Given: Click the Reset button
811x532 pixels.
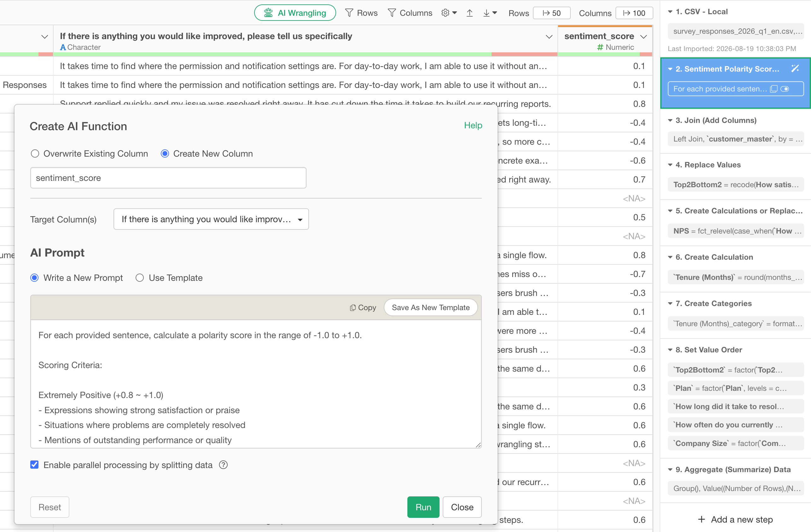Looking at the screenshot, I should pyautogui.click(x=50, y=507).
